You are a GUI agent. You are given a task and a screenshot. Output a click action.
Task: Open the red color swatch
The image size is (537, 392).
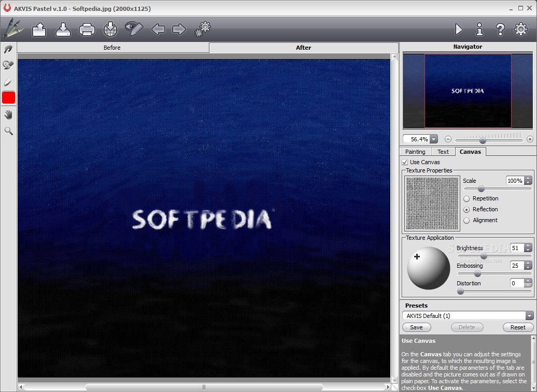click(9, 97)
